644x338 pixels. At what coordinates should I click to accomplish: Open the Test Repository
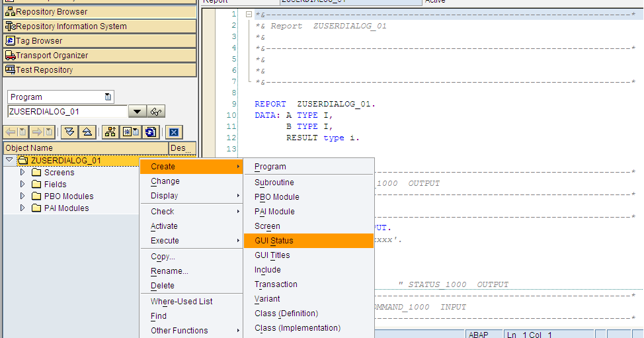click(100, 70)
